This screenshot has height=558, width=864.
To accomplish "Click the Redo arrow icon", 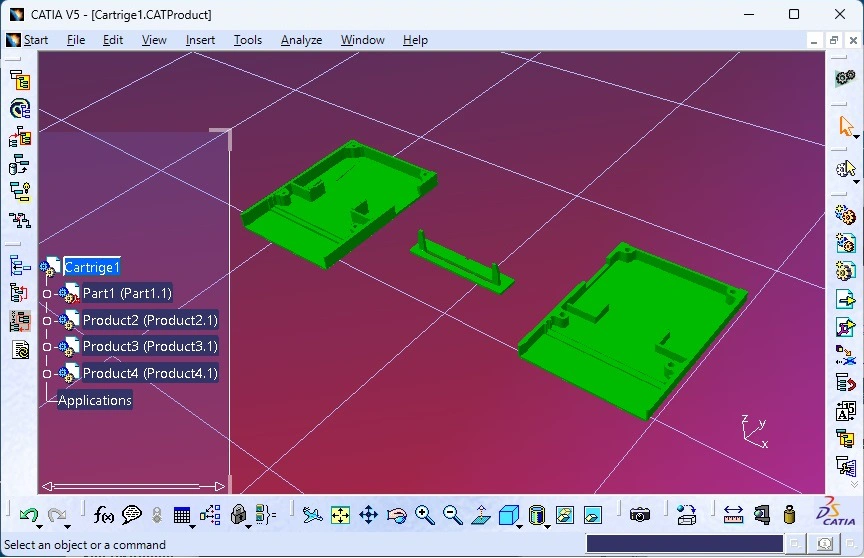I will (x=56, y=515).
